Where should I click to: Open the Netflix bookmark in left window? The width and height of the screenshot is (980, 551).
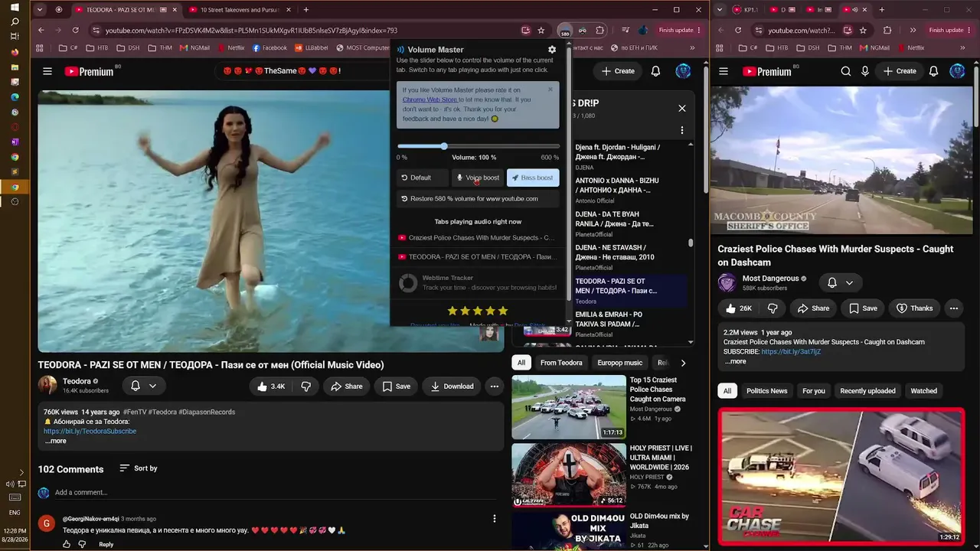tap(230, 47)
